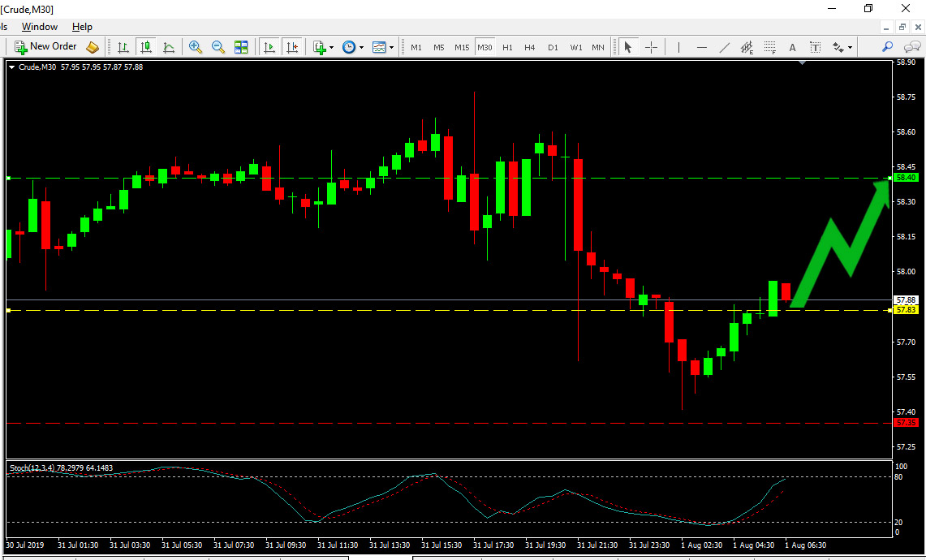Select the text A tool
This screenshot has height=560, width=926.
[793, 47]
